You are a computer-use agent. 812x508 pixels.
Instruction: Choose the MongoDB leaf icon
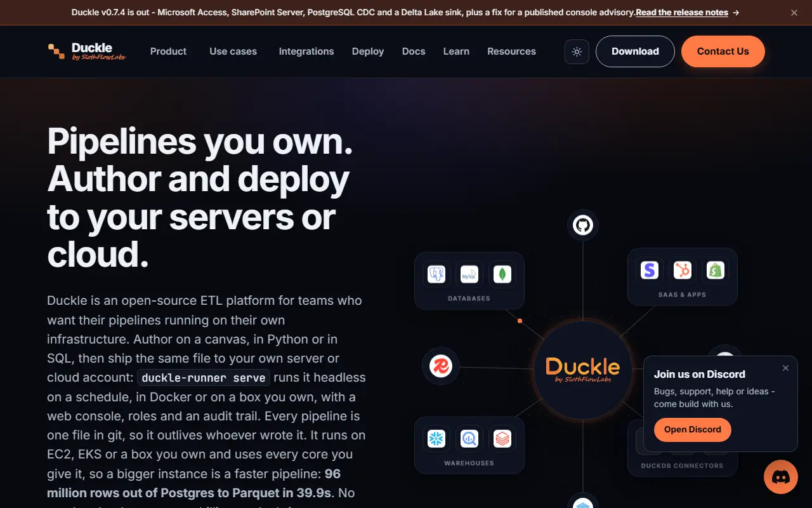pyautogui.click(x=502, y=274)
